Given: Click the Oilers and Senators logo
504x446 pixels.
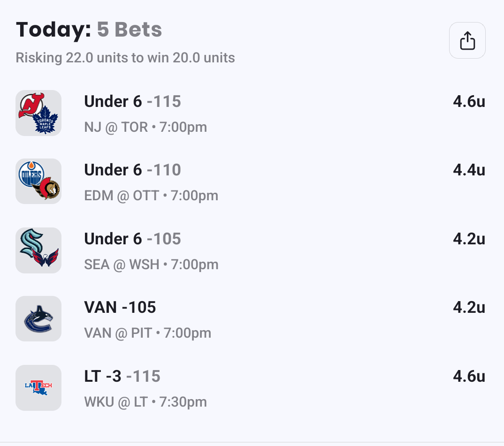Looking at the screenshot, I should (38, 181).
